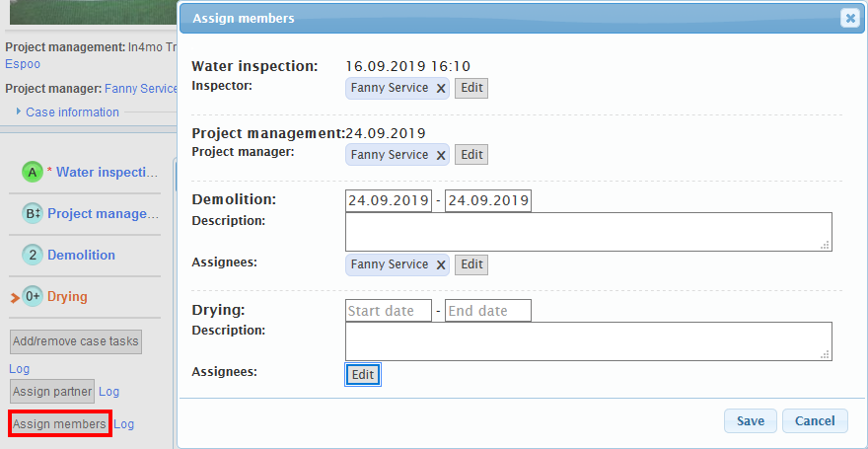
Task: Remove Fanny Service from Inspector
Action: (441, 88)
